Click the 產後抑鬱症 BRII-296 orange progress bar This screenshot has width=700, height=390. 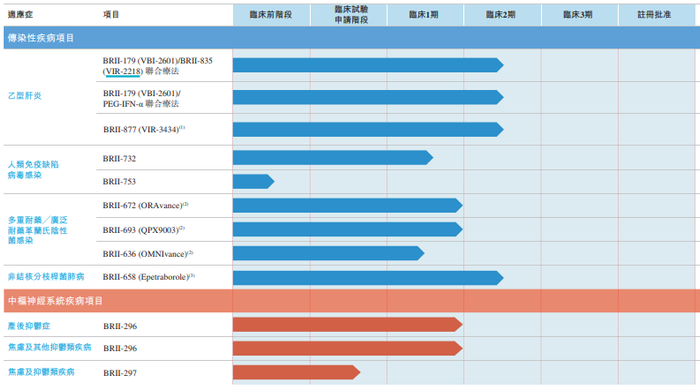(348, 324)
